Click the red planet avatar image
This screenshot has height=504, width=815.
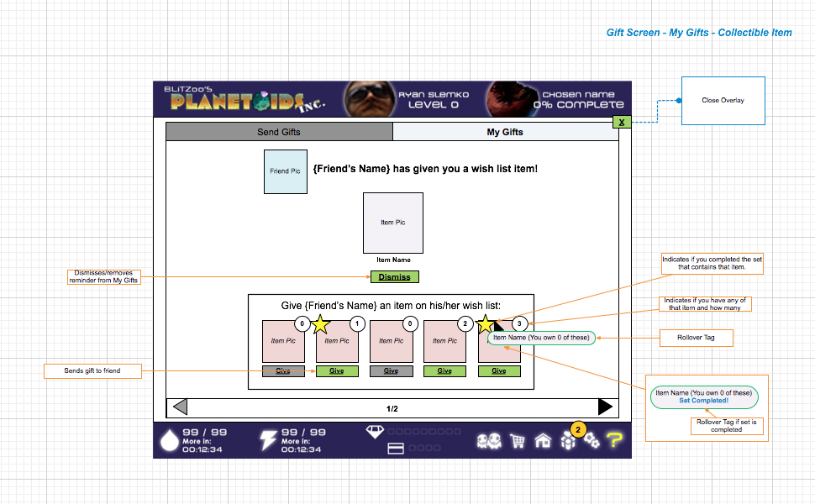pos(512,99)
